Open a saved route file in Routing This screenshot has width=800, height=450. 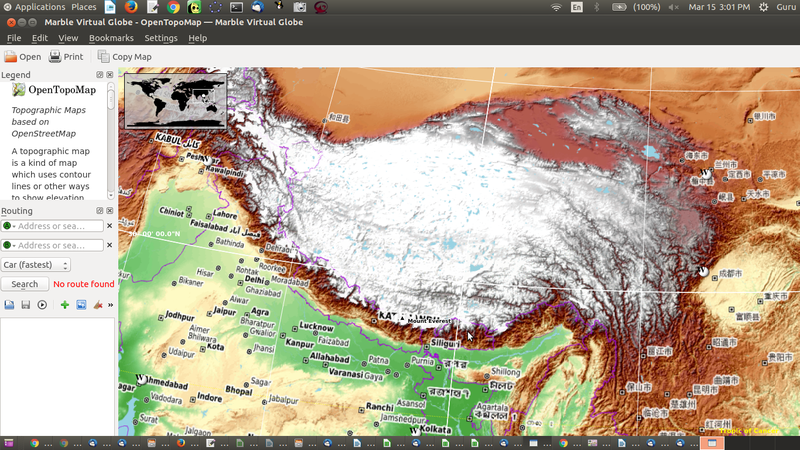click(x=9, y=305)
